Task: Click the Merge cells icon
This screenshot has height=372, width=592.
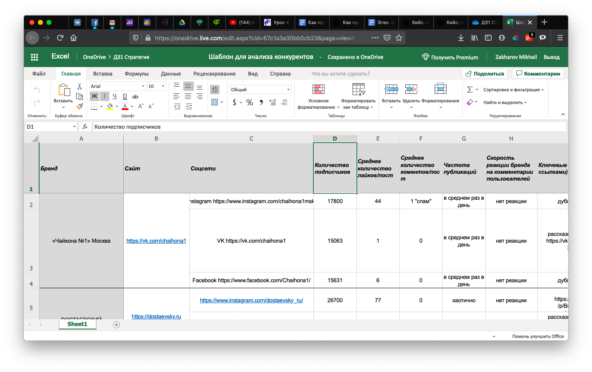Action: (214, 102)
